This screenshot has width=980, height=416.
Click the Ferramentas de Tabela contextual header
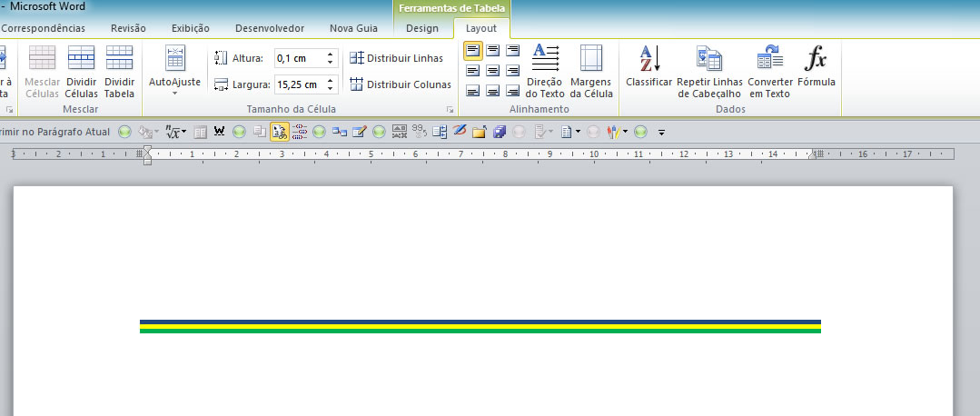452,9
